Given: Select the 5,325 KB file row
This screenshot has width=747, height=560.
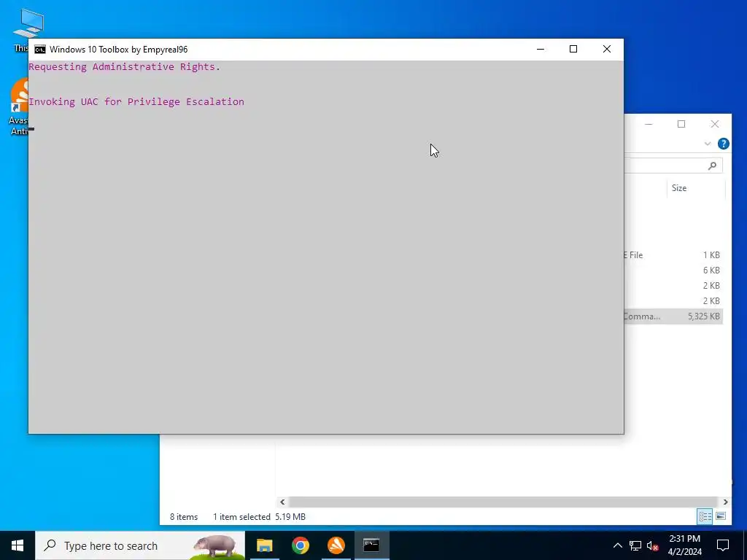Looking at the screenshot, I should pyautogui.click(x=673, y=316).
